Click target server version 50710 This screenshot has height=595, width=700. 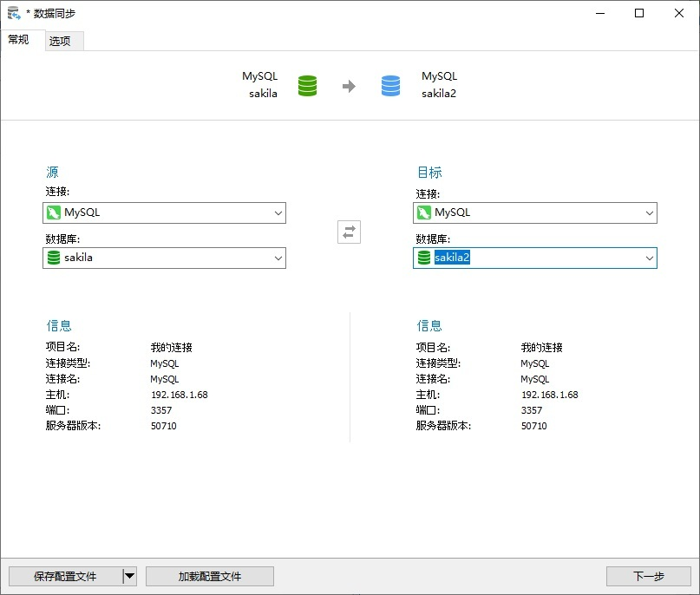(x=534, y=426)
